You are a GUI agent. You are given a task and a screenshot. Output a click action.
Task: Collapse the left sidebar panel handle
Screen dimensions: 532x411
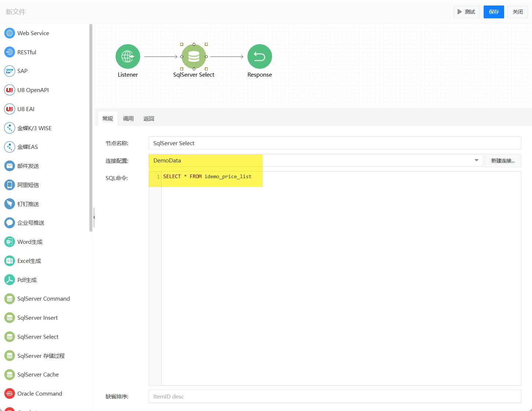pos(94,217)
